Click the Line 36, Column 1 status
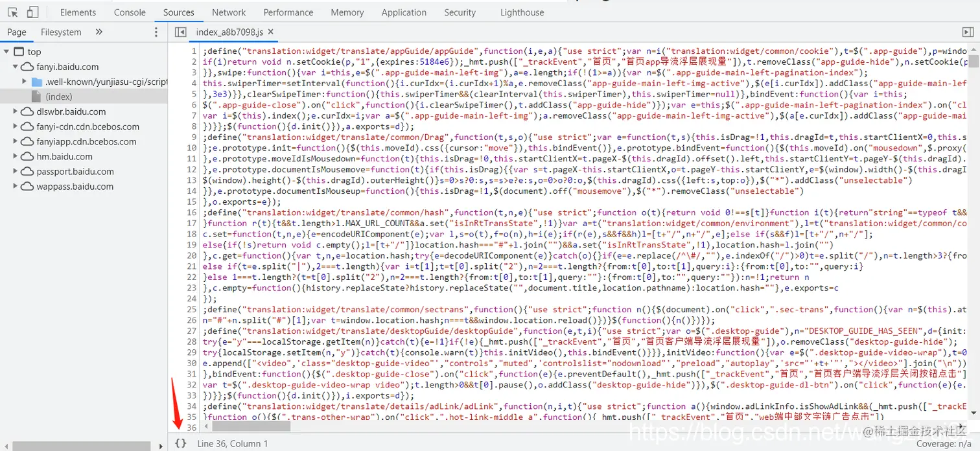Viewport: 980px width, 451px height. click(x=232, y=443)
